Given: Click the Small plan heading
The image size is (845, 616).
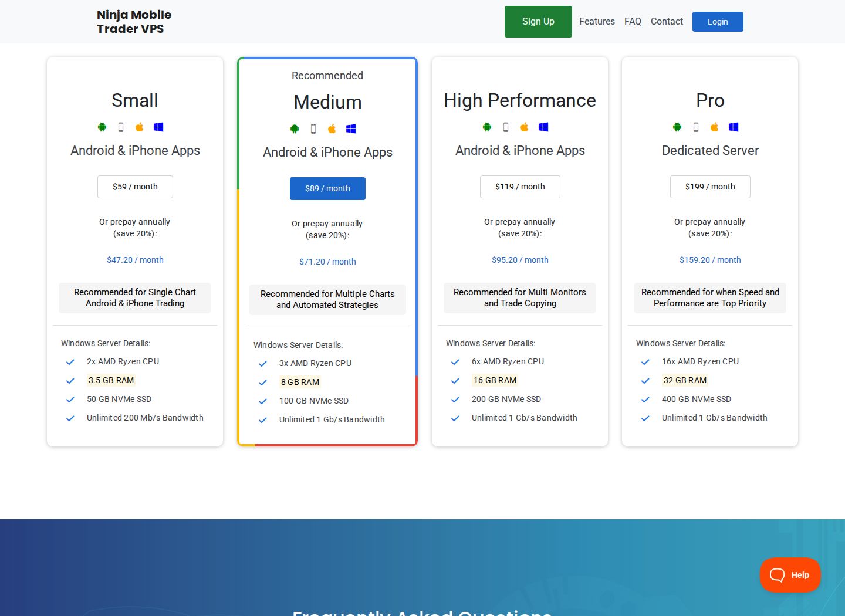Looking at the screenshot, I should click(135, 100).
